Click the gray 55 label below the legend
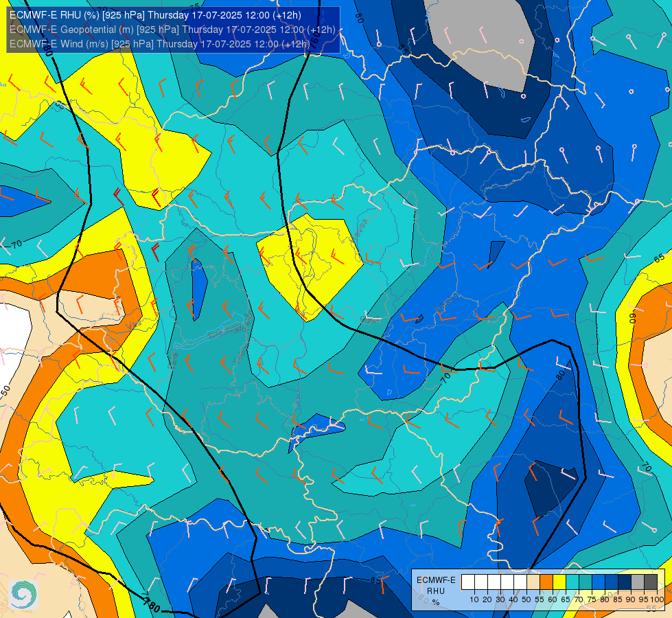Screen dimensions: 672x618 [x=651, y=608]
